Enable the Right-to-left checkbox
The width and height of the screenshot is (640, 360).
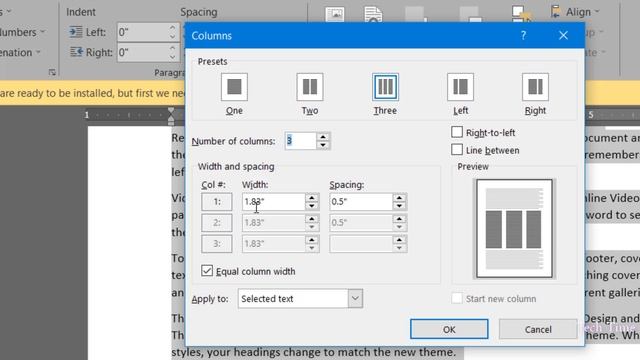coord(457,132)
